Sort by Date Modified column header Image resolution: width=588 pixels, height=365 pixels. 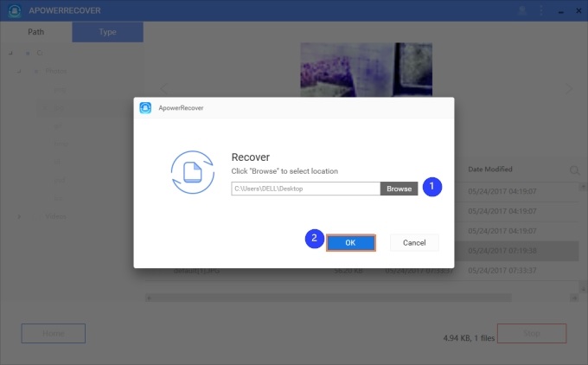point(490,170)
